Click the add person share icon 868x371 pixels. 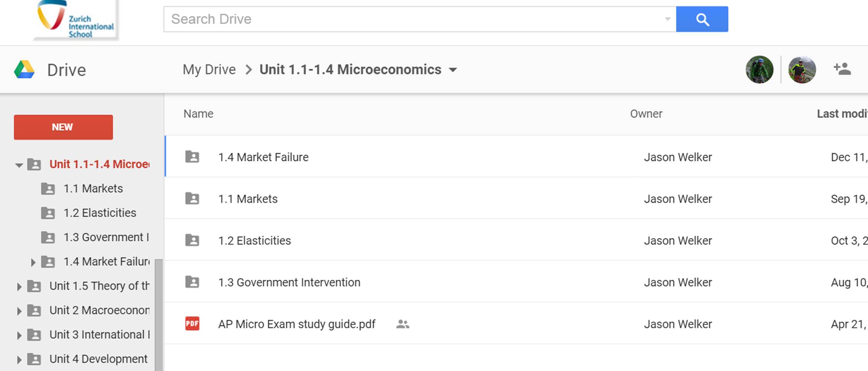pyautogui.click(x=842, y=69)
